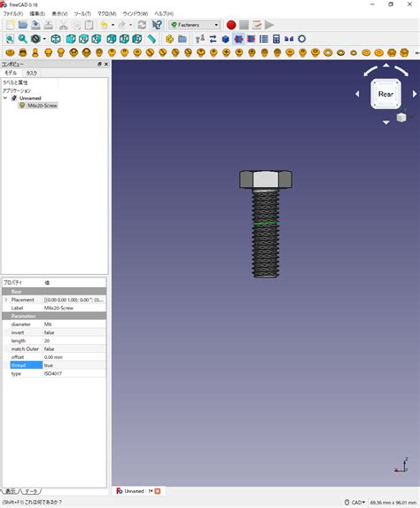Click the gear-ring icon after the calculator
Viewport: 420px width, 508px height.
(302, 39)
